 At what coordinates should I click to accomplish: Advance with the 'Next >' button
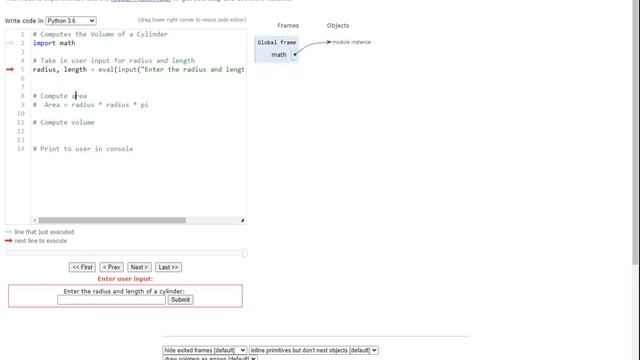pos(139,267)
